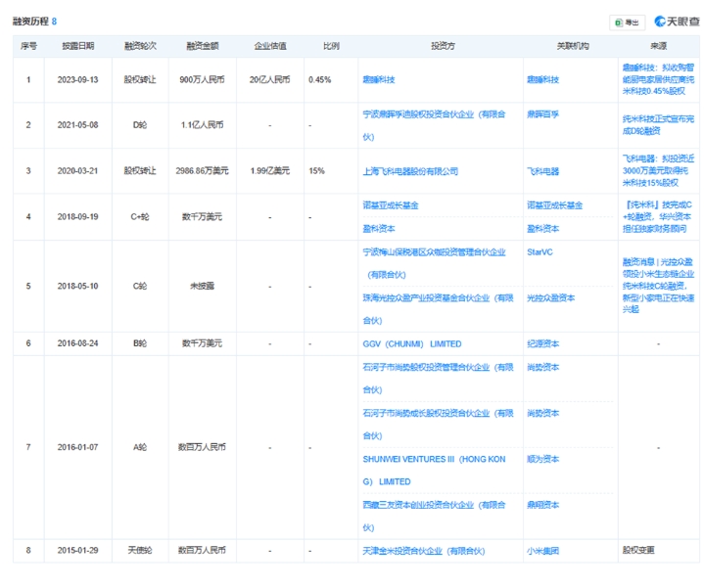Open investor 宁波鼎晖孚迪股权投资合伙企业

point(434,125)
